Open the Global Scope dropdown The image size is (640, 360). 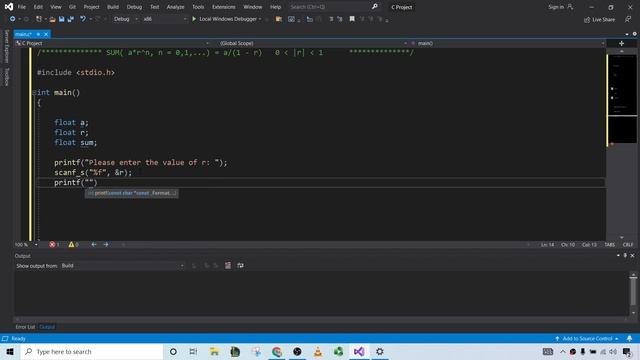pos(313,43)
